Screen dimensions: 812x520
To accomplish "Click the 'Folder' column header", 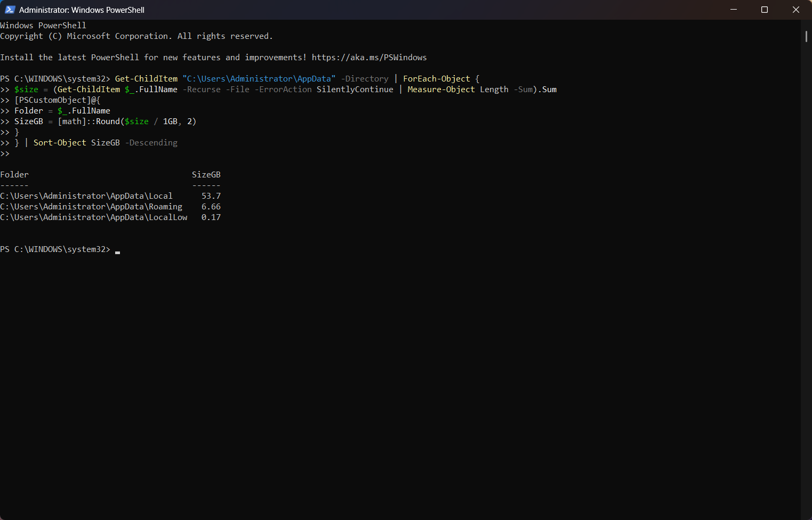I will (14, 175).
